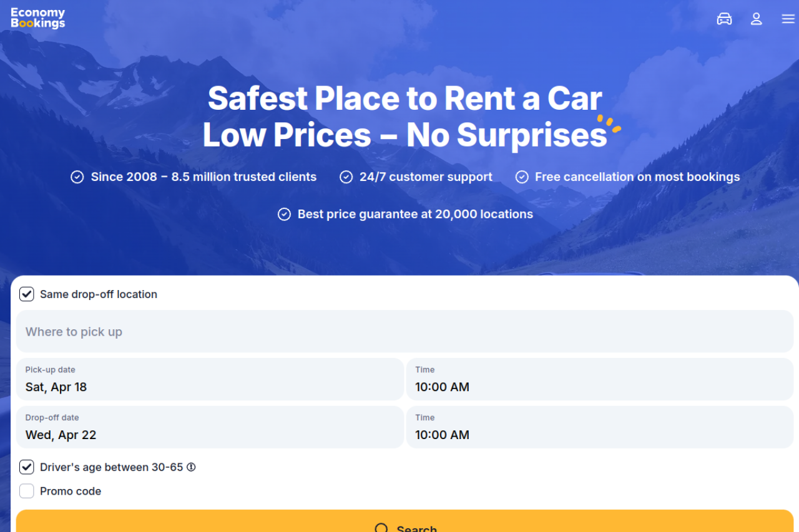Click checkmark icon beside Free cancellation text
This screenshot has width=799, height=532.
coord(522,177)
